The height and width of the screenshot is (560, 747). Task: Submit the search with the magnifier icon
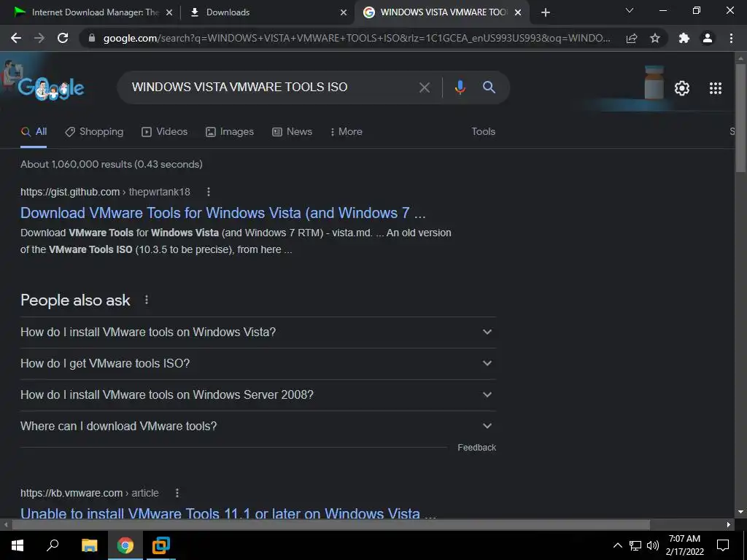pos(489,87)
